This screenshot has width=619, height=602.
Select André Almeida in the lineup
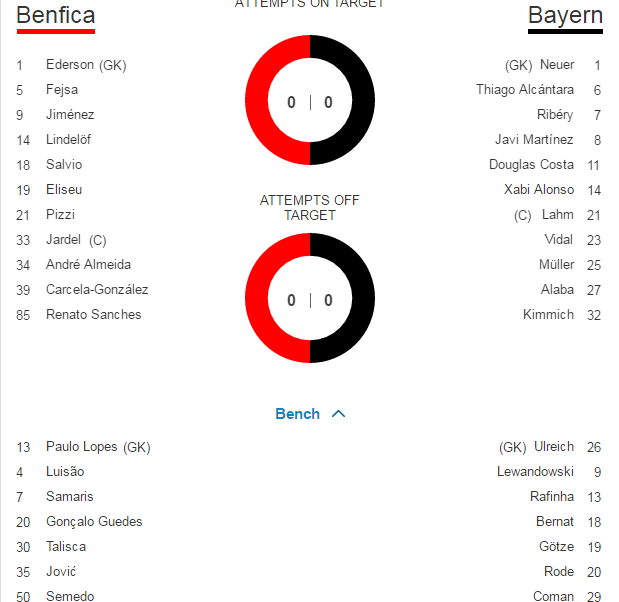tap(88, 265)
